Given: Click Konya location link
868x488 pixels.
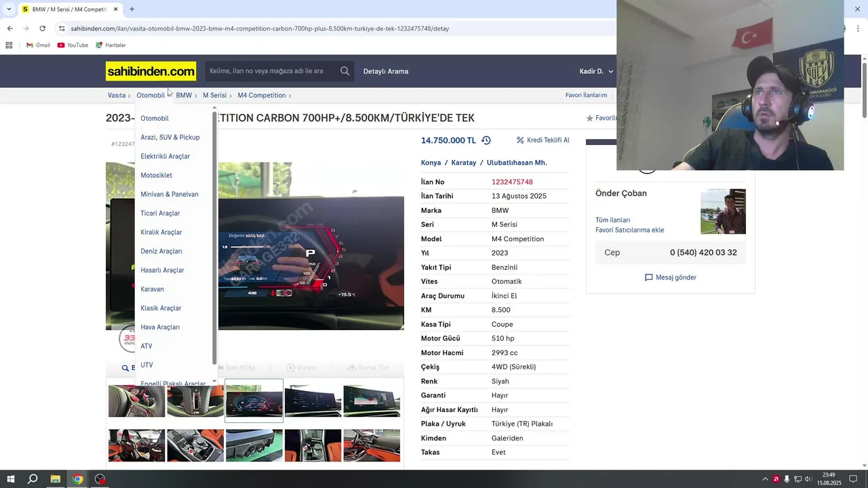Looking at the screenshot, I should pos(431,163).
